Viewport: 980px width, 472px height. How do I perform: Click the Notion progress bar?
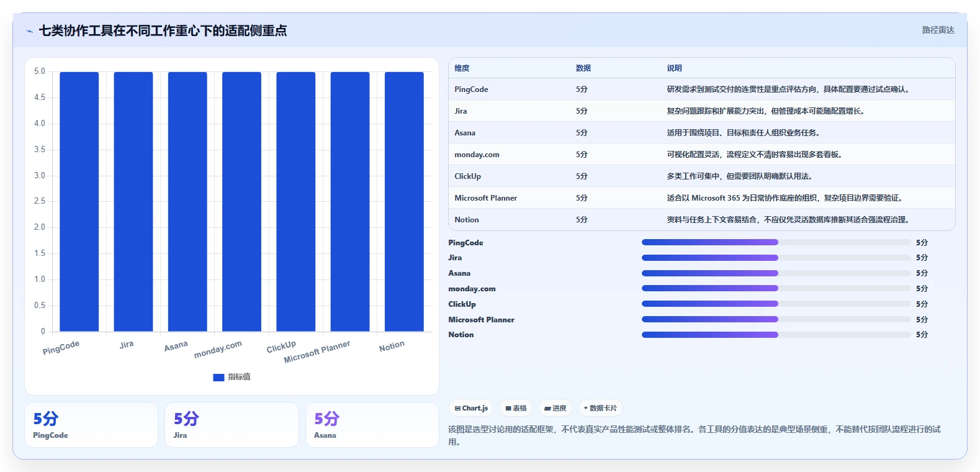(x=776, y=335)
